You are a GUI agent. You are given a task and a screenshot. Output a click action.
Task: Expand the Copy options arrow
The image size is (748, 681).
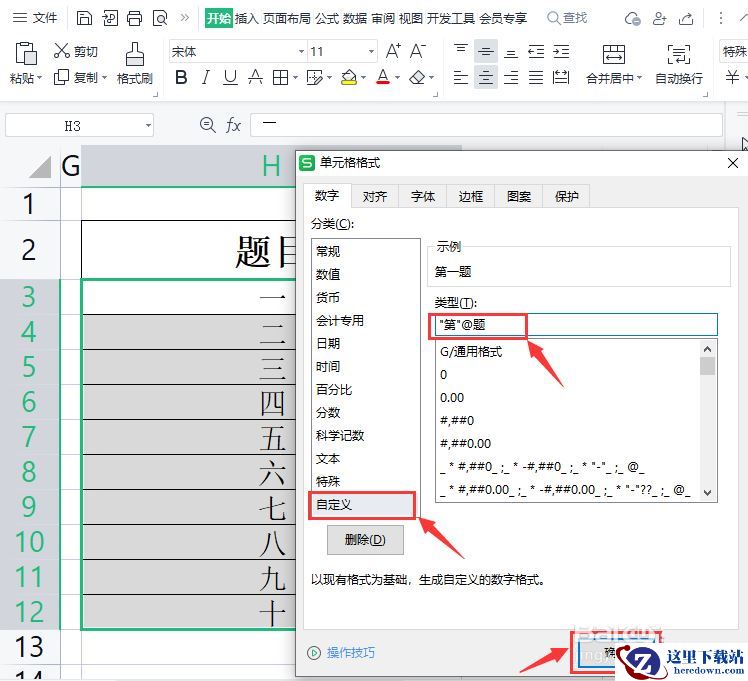[x=104, y=77]
